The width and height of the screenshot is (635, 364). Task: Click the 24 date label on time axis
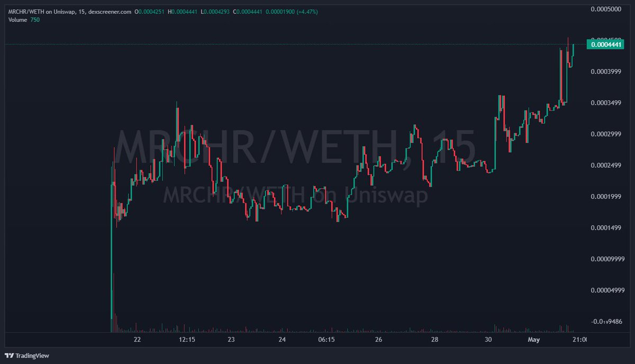click(282, 339)
